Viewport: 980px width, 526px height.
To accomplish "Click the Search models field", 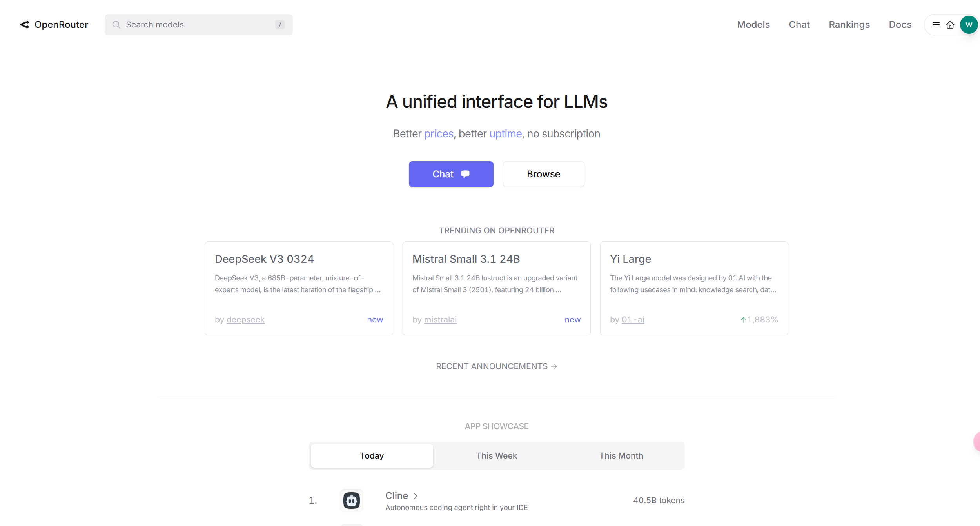I will pyautogui.click(x=198, y=25).
